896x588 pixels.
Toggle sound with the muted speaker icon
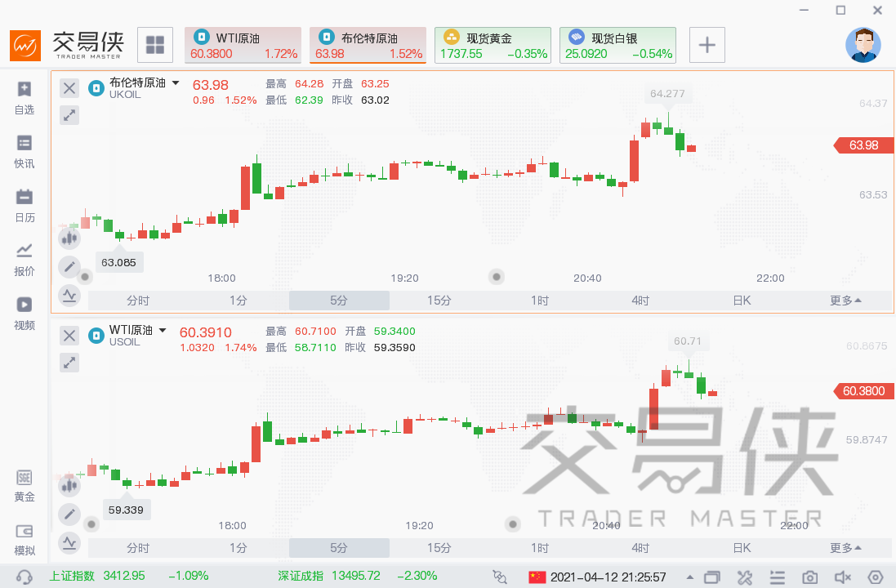point(843,577)
